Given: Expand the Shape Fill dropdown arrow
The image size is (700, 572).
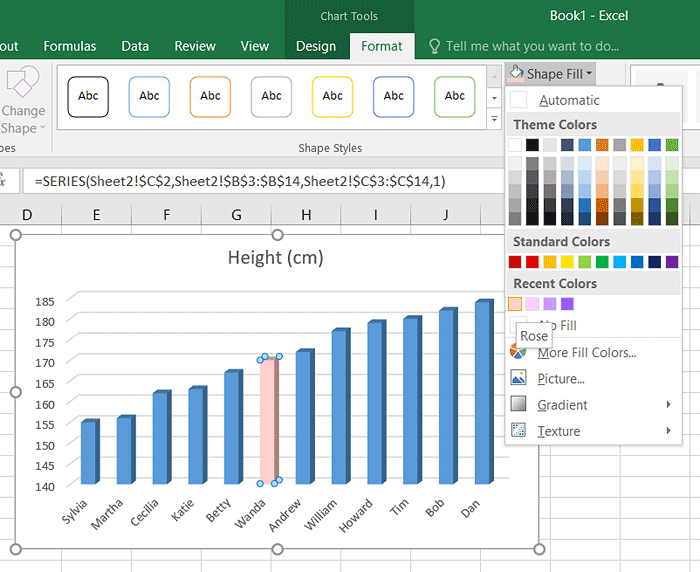Looking at the screenshot, I should click(590, 74).
